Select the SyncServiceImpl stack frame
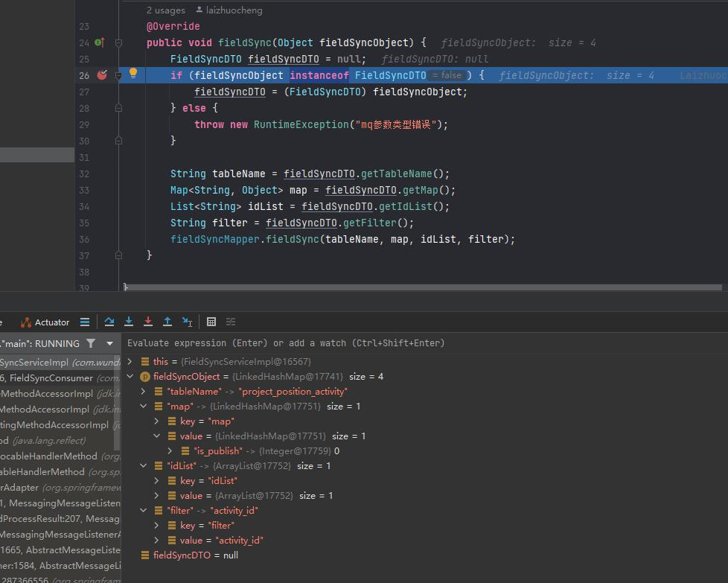This screenshot has height=583, width=728. (x=59, y=363)
